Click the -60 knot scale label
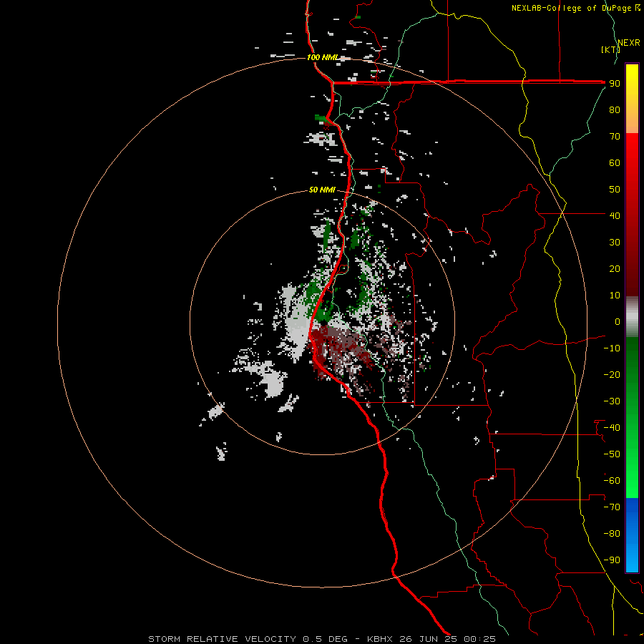The image size is (644, 644). tap(612, 481)
